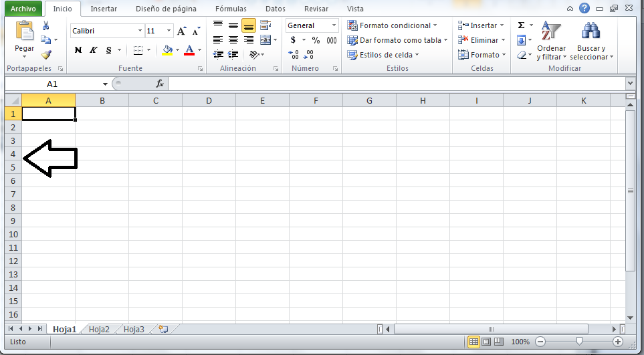Viewport: 644px width, 355px height.
Task: Open Buscar y seleccionar binoculars
Action: [x=591, y=31]
